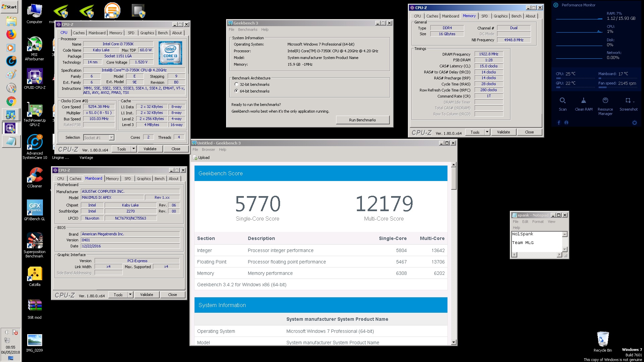This screenshot has height=362, width=644.
Task: Click Run Benchmarks button
Action: tap(363, 120)
